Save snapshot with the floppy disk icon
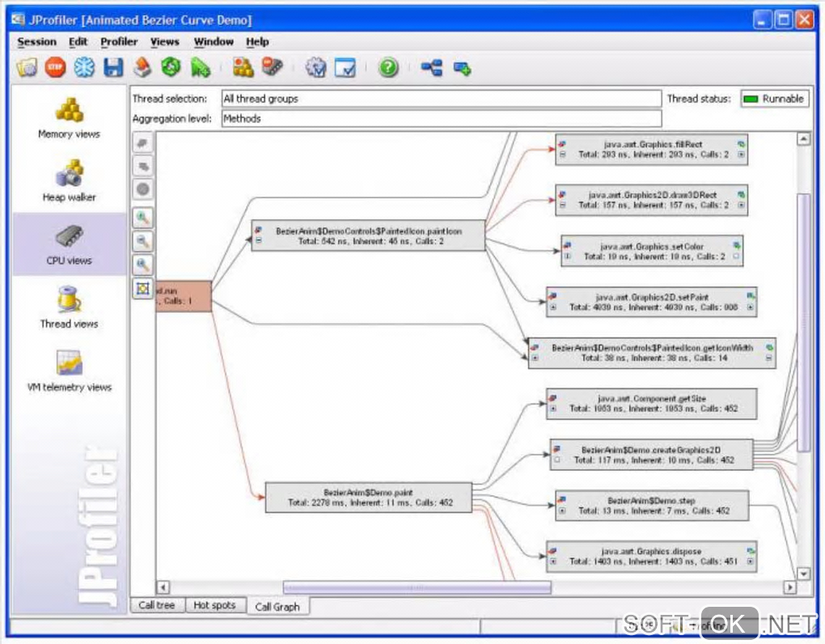Image resolution: width=825 pixels, height=644 pixels. 113,67
